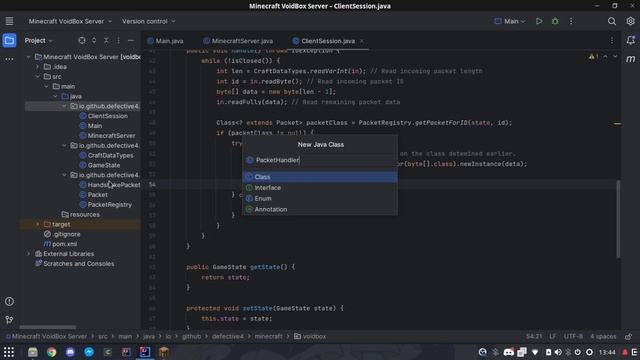Click the 54:21 caret position indicator
This screenshot has width=640, height=360.
pos(534,336)
